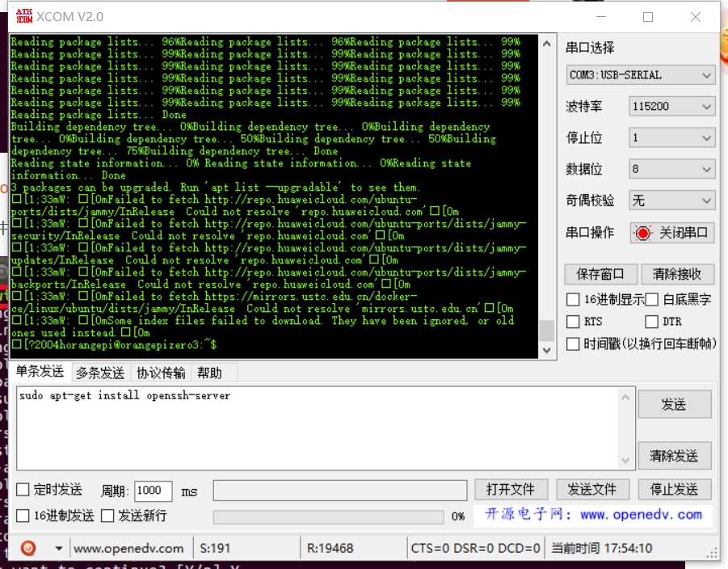
Task: Click the orangepi@orangepizero3 prompt line
Action: [114, 344]
